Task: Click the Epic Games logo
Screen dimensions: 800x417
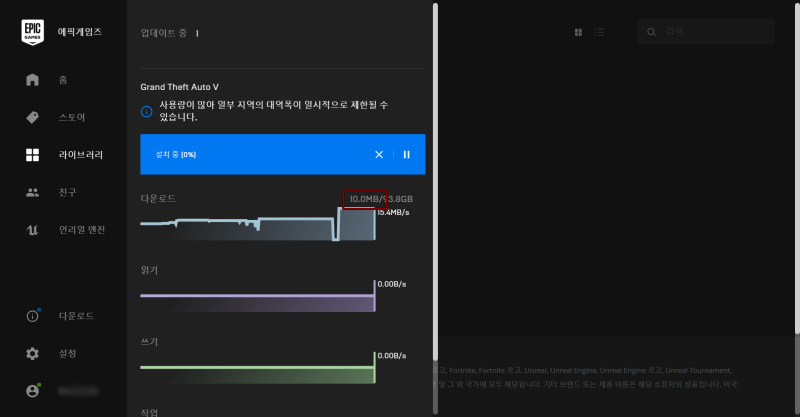Action: tap(32, 32)
